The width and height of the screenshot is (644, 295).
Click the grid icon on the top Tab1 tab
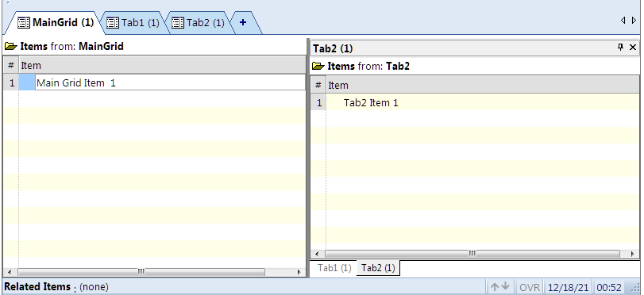(113, 22)
